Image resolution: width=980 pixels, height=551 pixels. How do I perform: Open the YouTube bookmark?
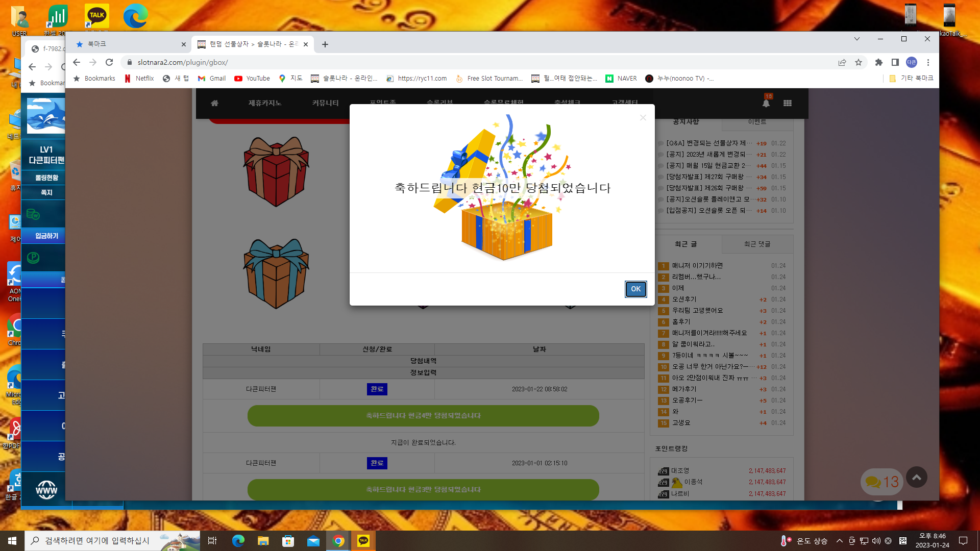pos(252,79)
